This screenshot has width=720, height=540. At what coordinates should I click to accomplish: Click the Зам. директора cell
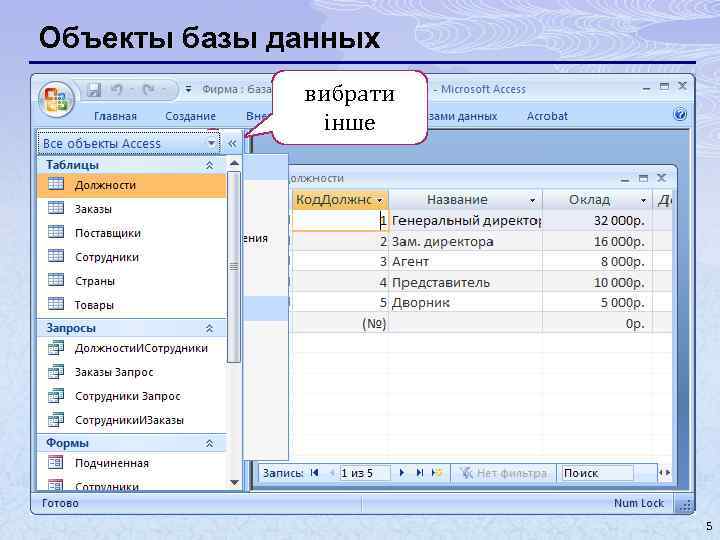click(465, 241)
